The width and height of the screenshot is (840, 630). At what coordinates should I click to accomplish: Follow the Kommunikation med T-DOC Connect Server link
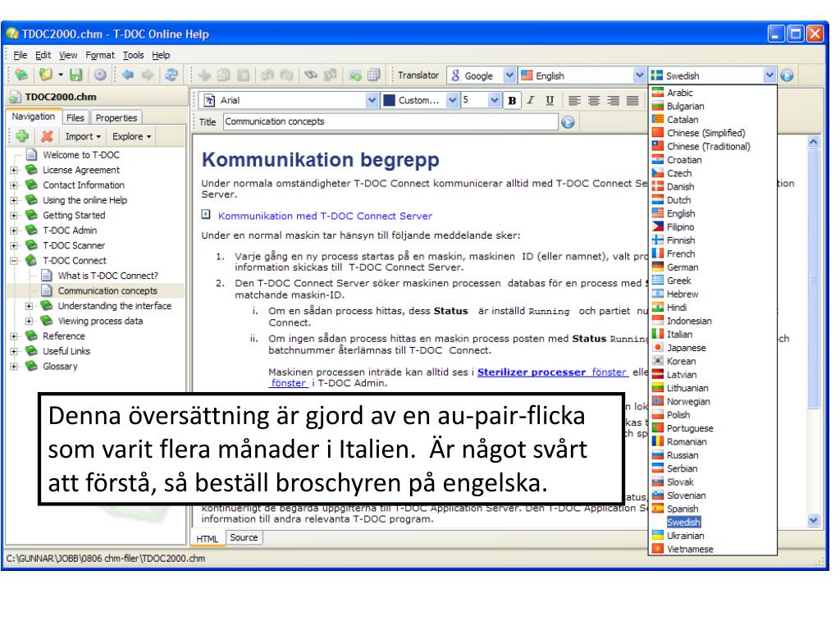(x=325, y=216)
